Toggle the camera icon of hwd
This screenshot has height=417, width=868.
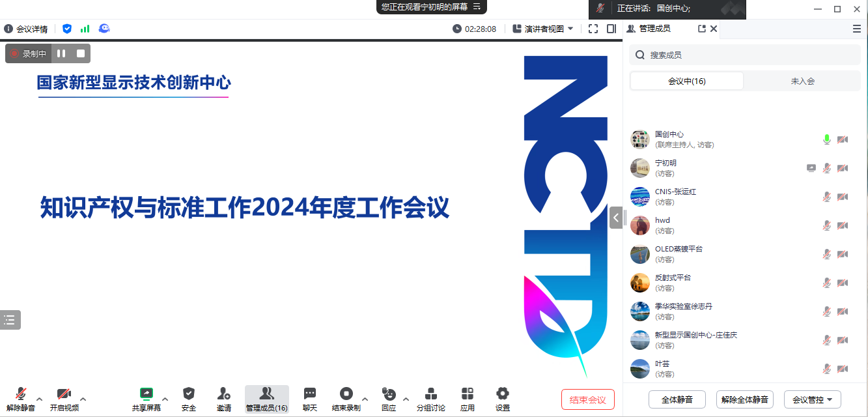click(x=843, y=225)
